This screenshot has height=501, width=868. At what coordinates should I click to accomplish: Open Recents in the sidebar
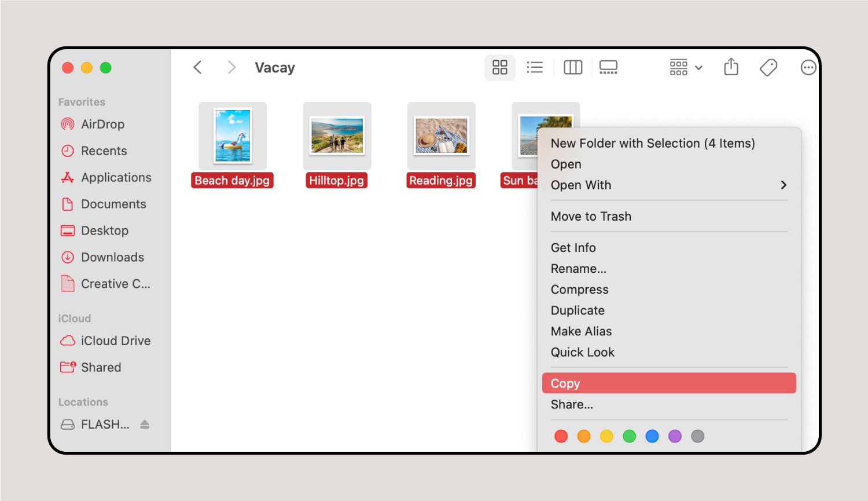click(x=104, y=151)
